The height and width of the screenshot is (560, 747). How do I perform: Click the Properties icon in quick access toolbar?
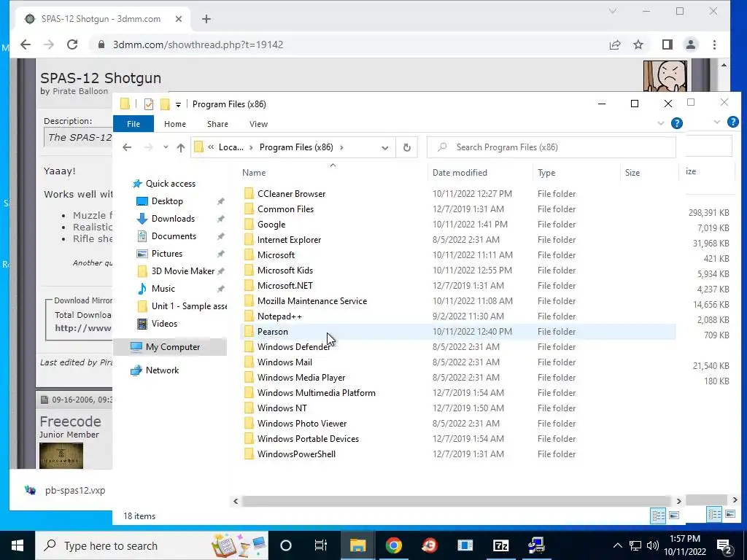[x=149, y=104]
